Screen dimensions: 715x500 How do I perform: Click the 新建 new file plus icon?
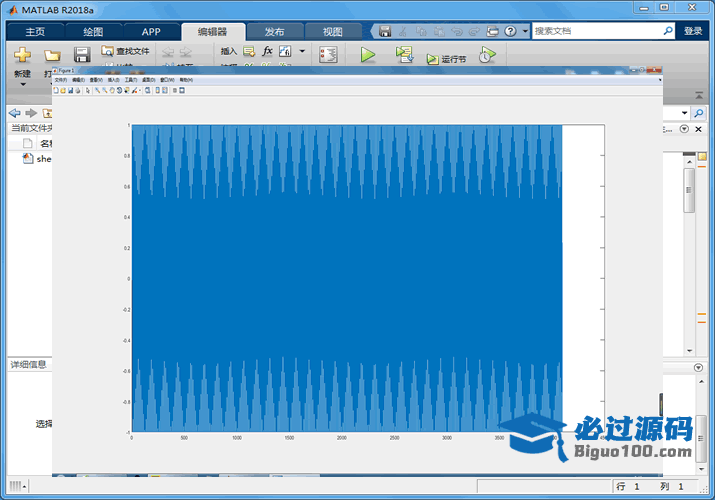click(x=22, y=55)
